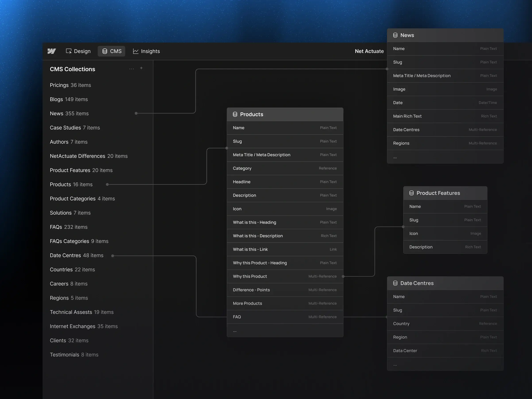Click the Product Features card database icon
The width and height of the screenshot is (532, 399).
[411, 193]
